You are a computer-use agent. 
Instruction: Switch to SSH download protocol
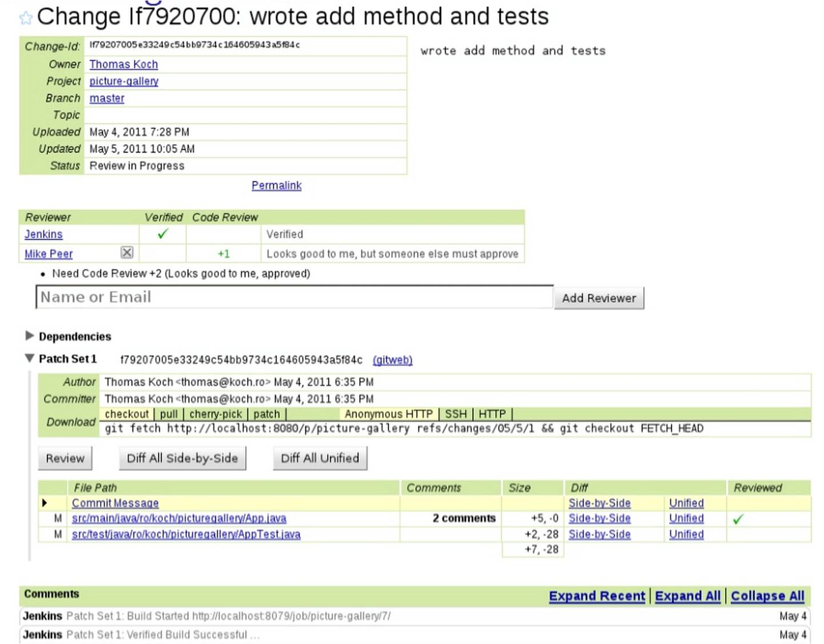point(456,414)
